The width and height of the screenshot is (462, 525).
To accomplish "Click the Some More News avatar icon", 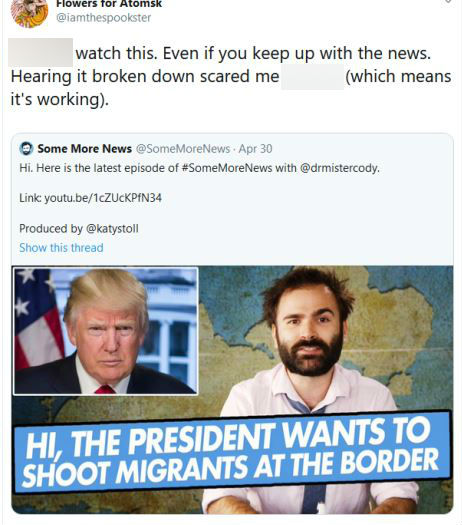I will (26, 149).
